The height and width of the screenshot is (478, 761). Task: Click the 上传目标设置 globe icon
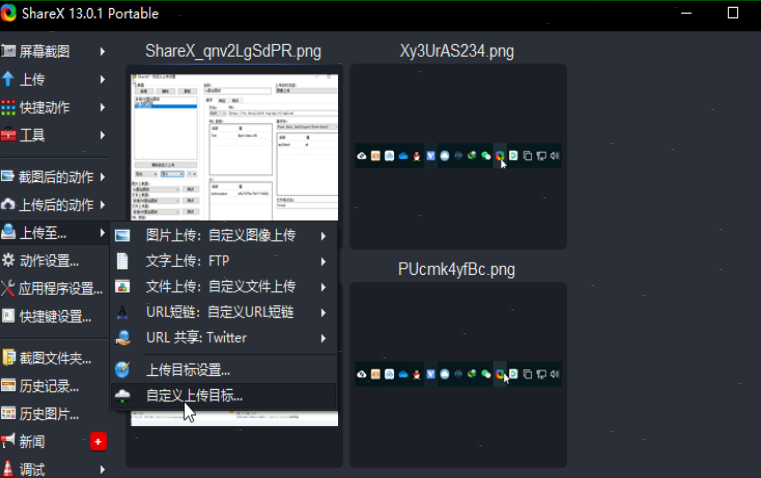[122, 370]
